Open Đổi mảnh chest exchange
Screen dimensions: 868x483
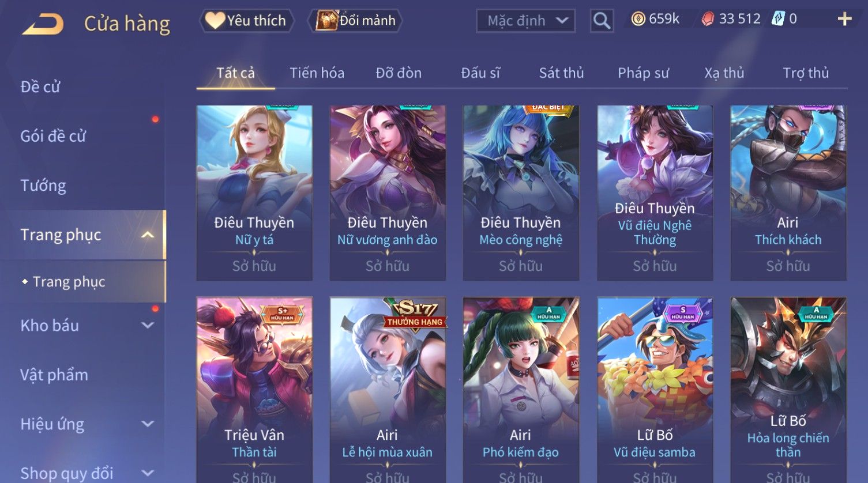(x=356, y=21)
